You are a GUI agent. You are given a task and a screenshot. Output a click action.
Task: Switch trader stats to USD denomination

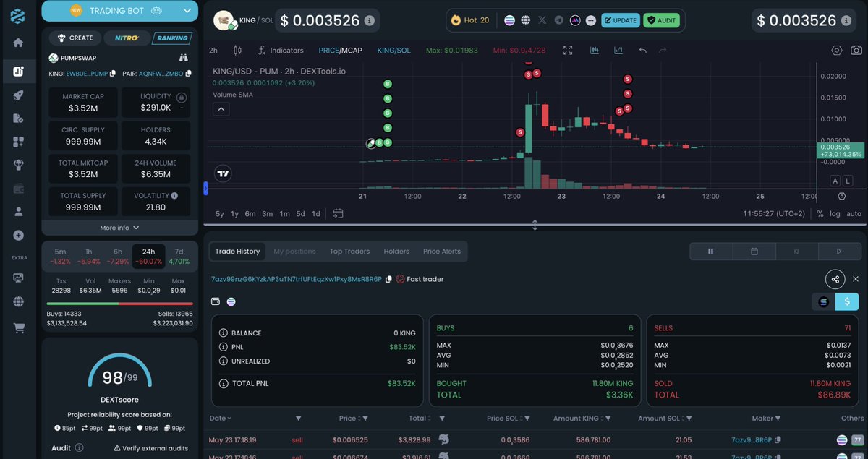pos(847,301)
